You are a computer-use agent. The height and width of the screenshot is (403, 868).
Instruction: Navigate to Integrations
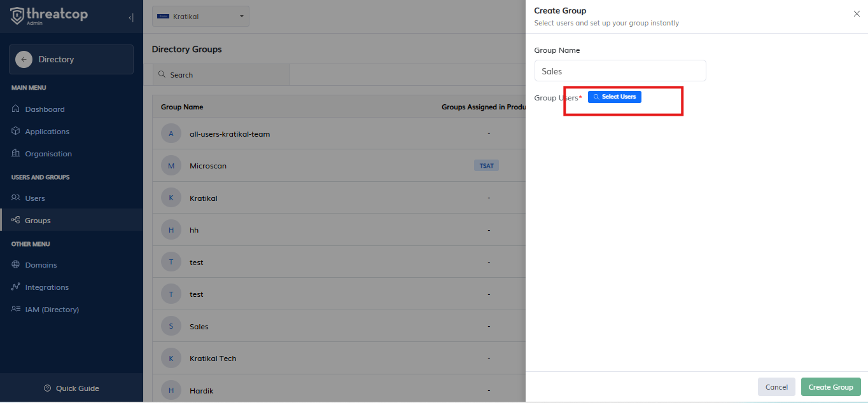click(x=46, y=287)
